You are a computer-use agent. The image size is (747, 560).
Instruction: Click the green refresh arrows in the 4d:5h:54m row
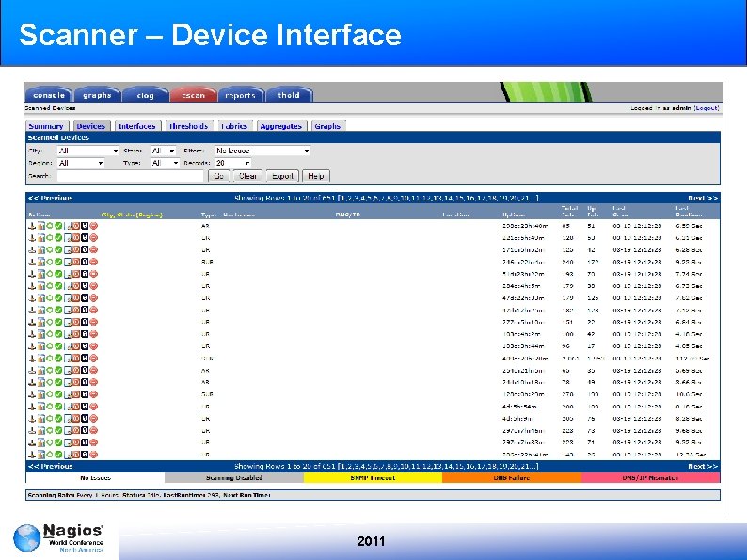click(50, 407)
